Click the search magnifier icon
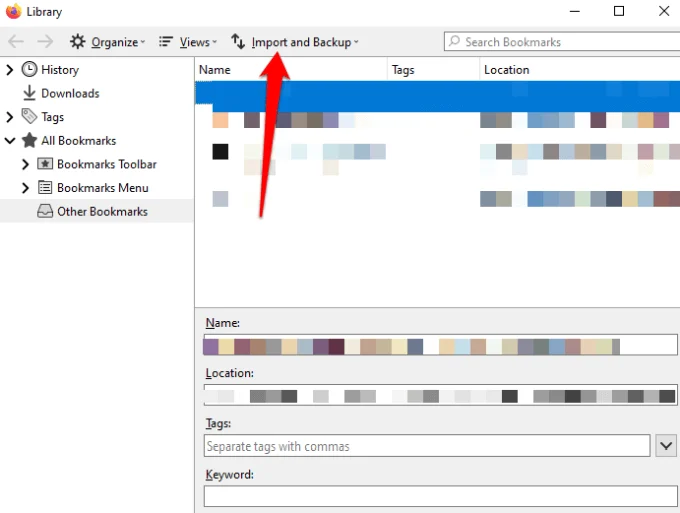 click(454, 41)
